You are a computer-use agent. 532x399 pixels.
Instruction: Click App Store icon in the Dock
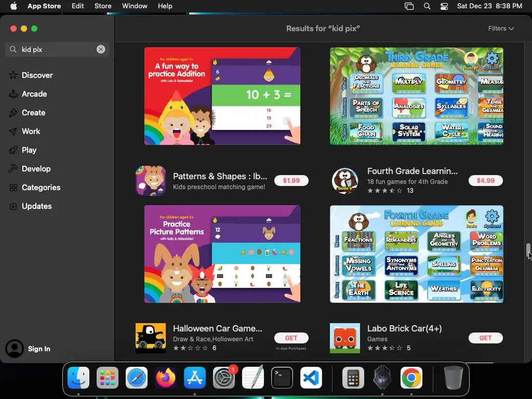(x=195, y=377)
